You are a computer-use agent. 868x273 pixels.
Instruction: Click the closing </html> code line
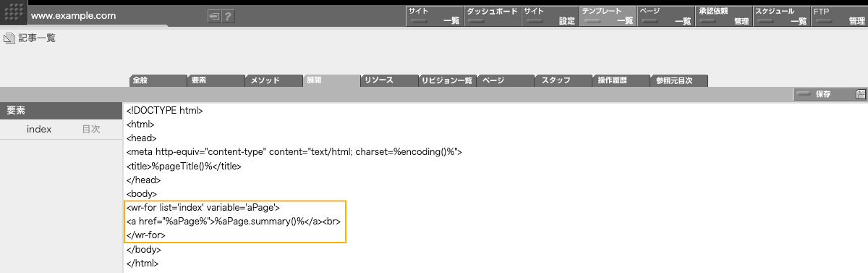pos(142,263)
